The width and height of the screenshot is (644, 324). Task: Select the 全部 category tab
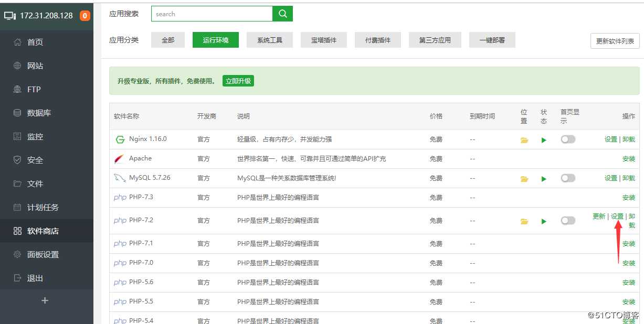(x=168, y=40)
